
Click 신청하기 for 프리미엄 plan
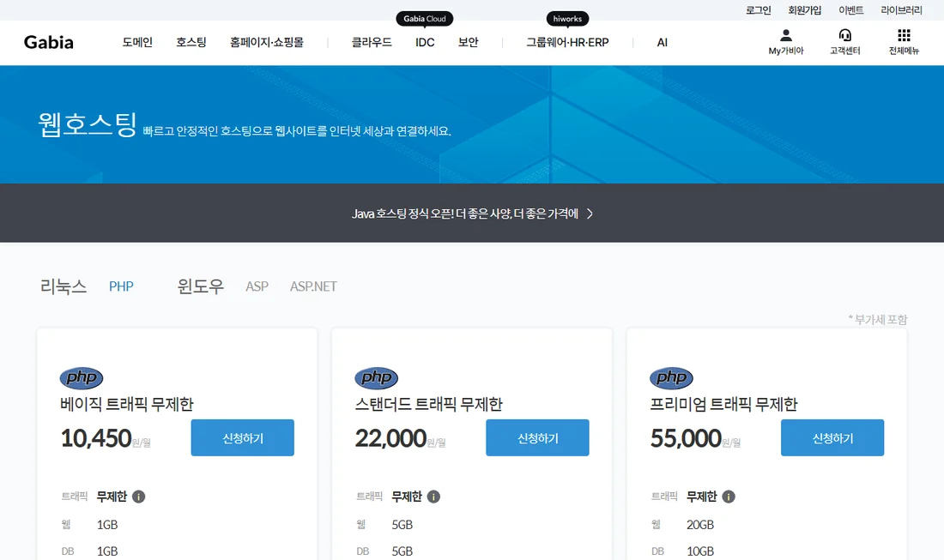(832, 438)
